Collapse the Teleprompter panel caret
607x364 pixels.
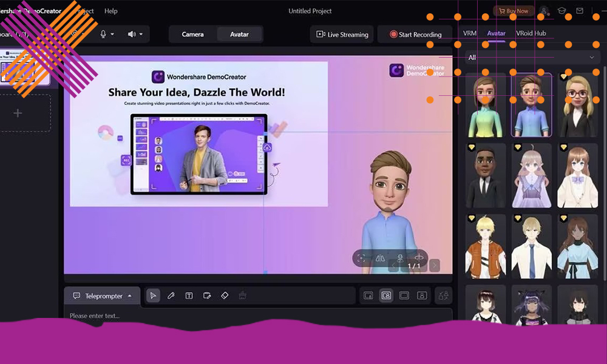coord(130,296)
